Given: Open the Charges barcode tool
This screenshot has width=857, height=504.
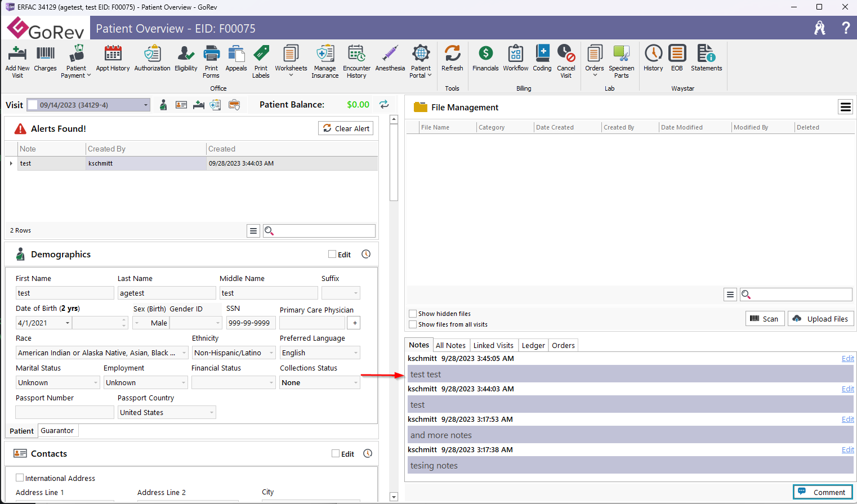Looking at the screenshot, I should coord(45,59).
